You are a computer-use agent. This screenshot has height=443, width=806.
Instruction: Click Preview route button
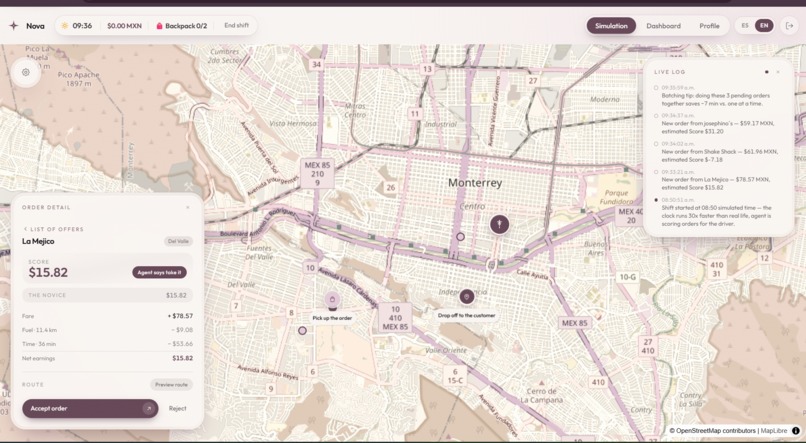171,384
